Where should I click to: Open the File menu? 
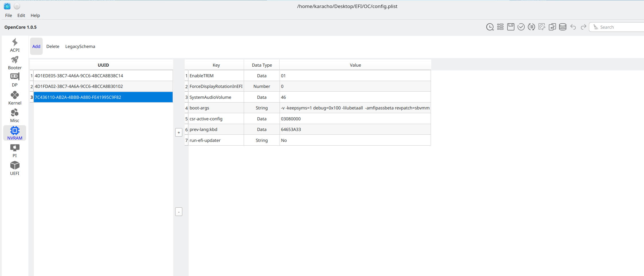pyautogui.click(x=9, y=16)
